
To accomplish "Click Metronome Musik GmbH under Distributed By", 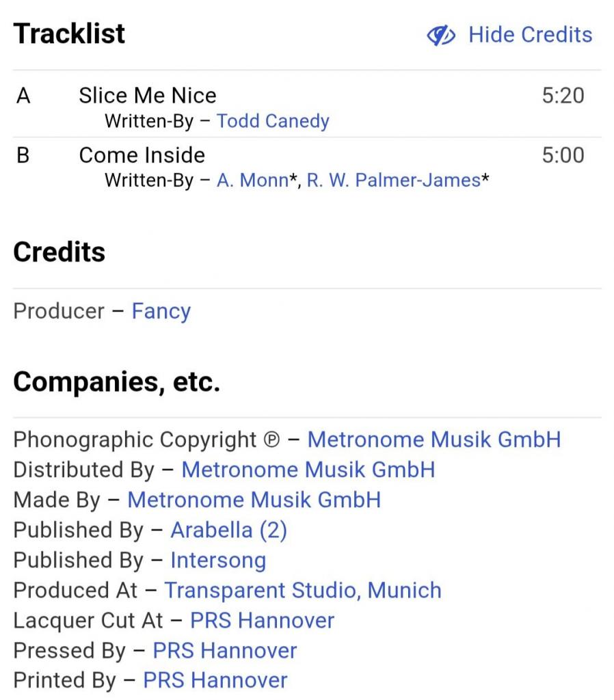I will coord(308,470).
